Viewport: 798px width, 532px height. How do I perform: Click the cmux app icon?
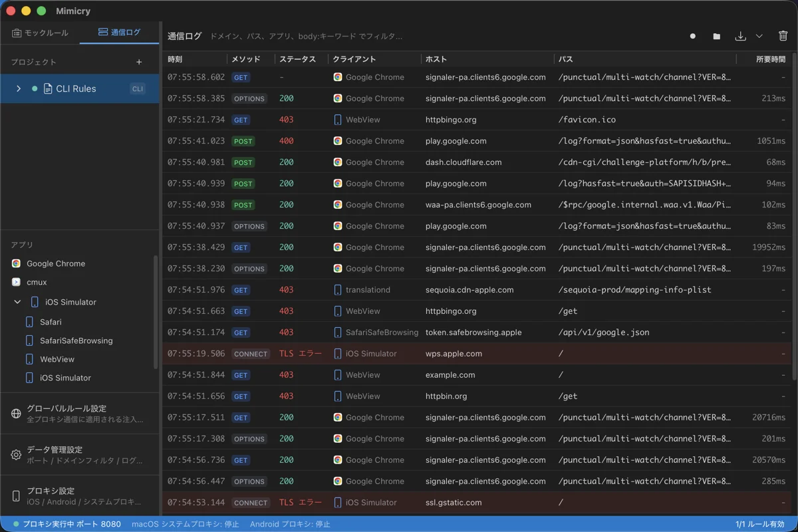[x=16, y=282]
